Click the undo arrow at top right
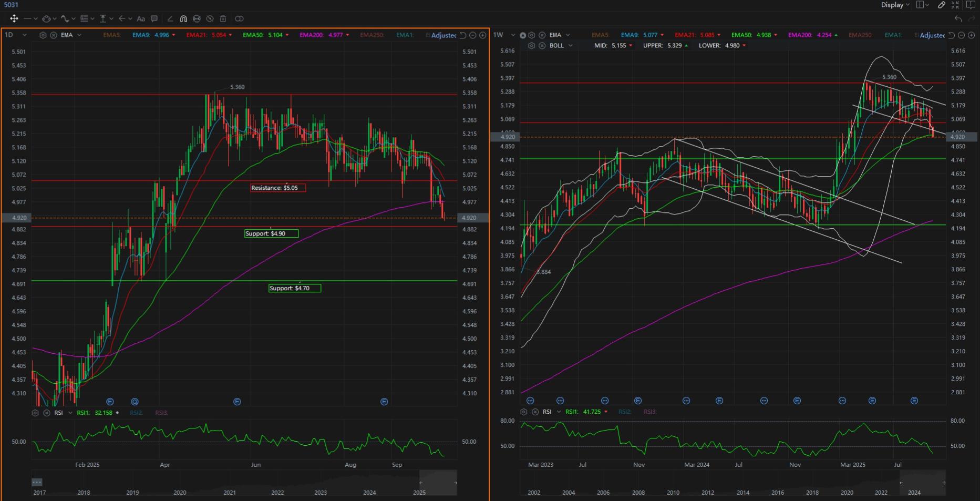980x501 pixels. tap(958, 18)
